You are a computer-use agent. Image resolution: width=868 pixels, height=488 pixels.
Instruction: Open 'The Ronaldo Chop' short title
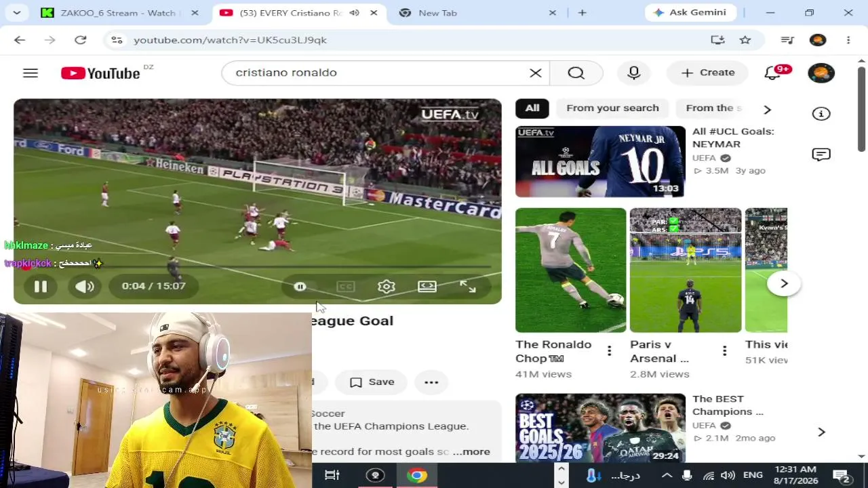point(553,351)
